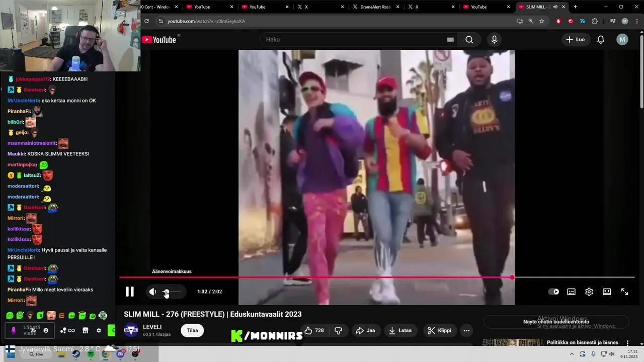644x362 pixels.
Task: Share the video with Jaa
Action: 365,330
